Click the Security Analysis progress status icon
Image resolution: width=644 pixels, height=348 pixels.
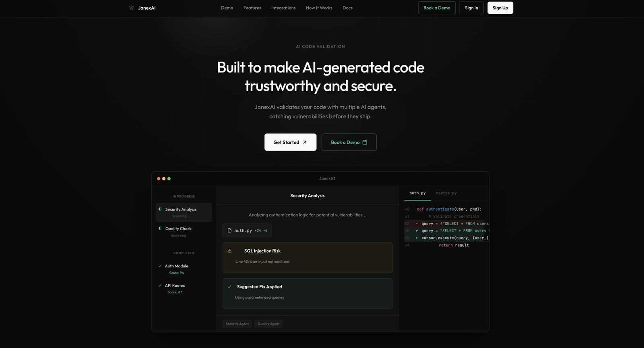(160, 209)
